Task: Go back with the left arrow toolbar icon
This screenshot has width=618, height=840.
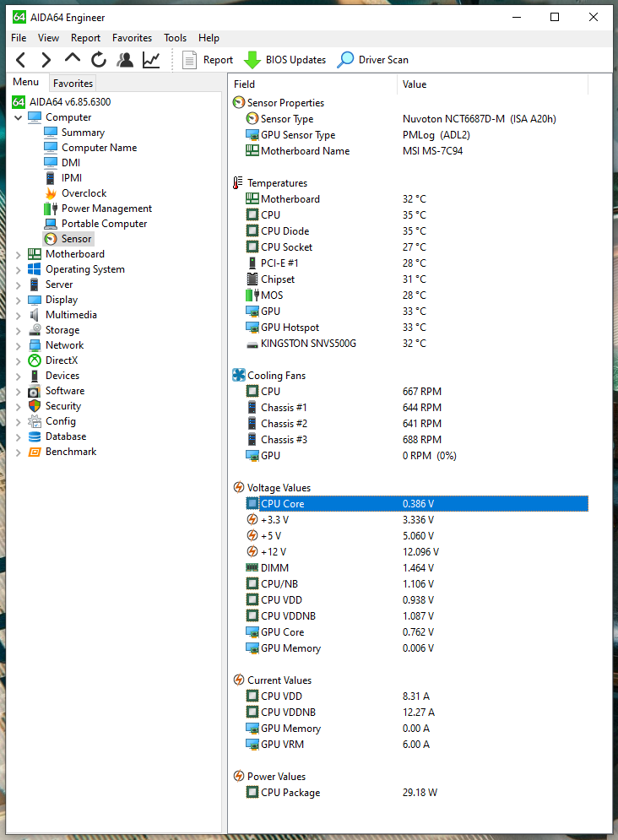Action: (20, 59)
